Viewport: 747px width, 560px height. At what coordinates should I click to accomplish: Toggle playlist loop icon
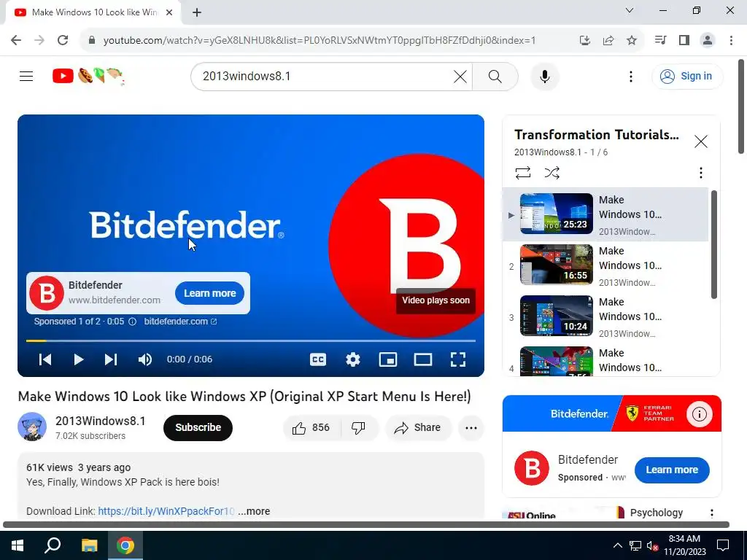pos(522,172)
